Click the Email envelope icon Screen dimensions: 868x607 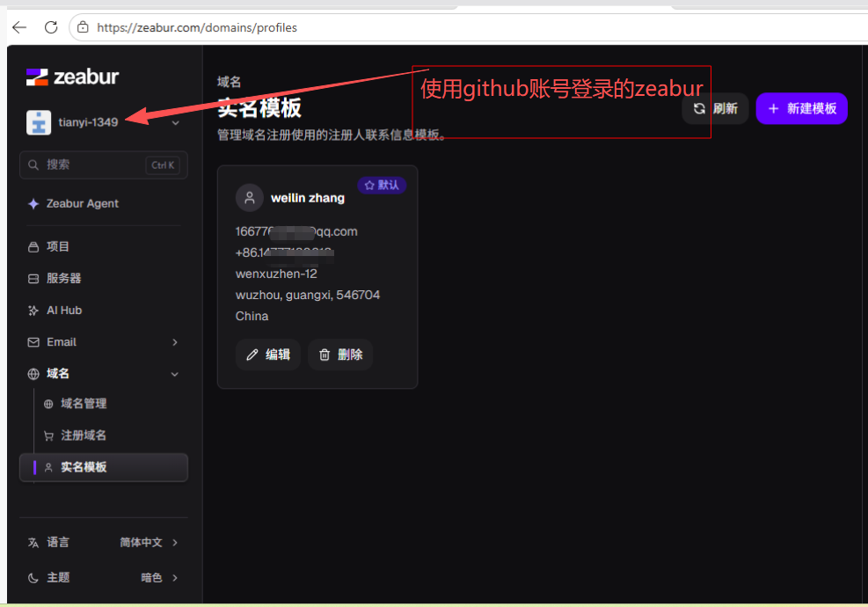(33, 342)
